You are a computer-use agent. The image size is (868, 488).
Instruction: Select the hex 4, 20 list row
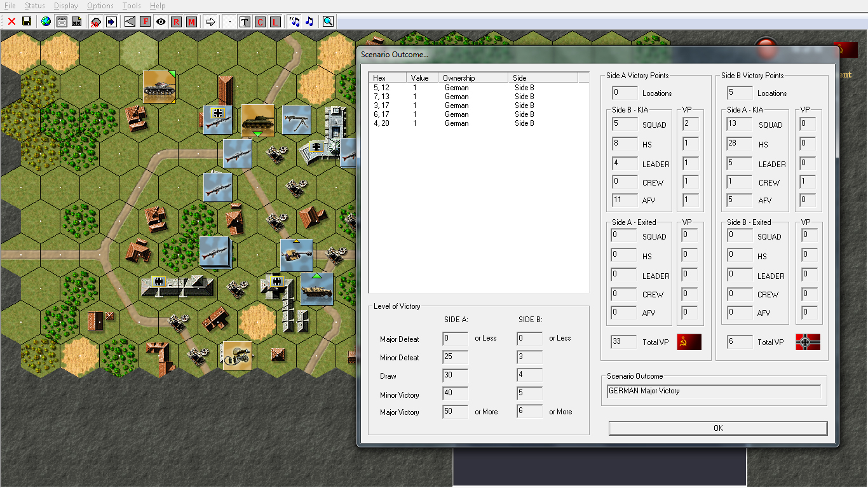479,123
